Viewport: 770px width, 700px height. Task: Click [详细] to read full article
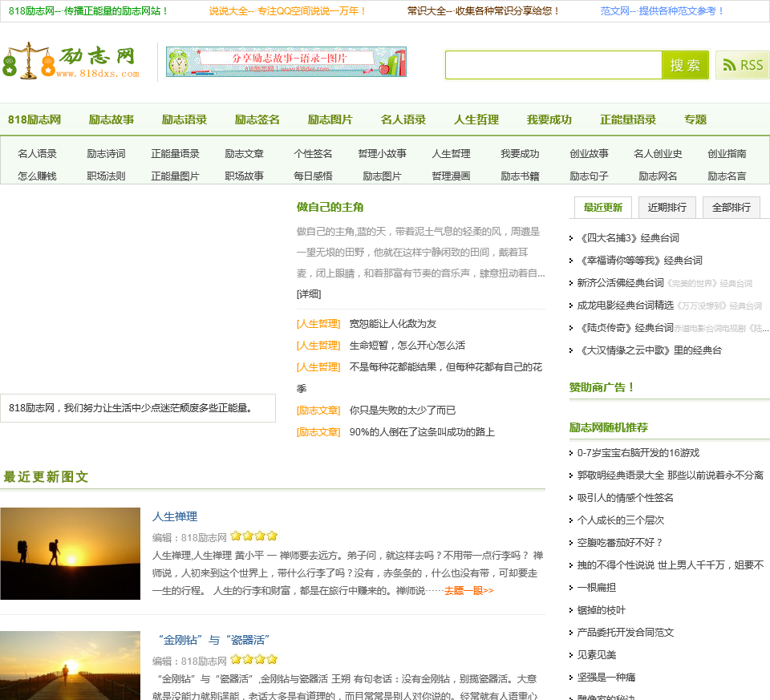309,294
